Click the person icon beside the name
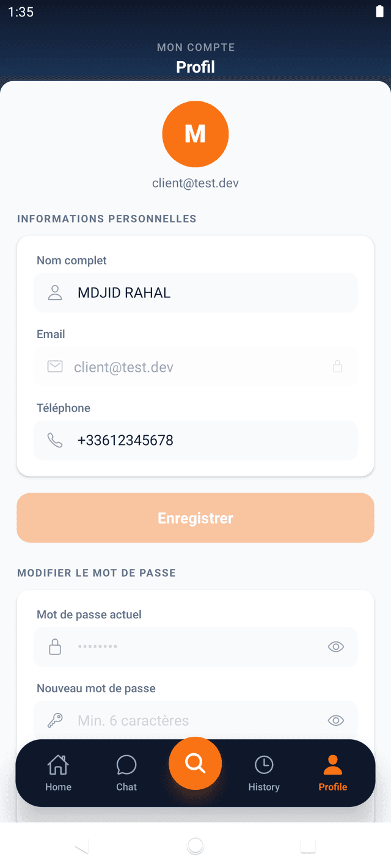This screenshot has height=868, width=391. [x=55, y=293]
